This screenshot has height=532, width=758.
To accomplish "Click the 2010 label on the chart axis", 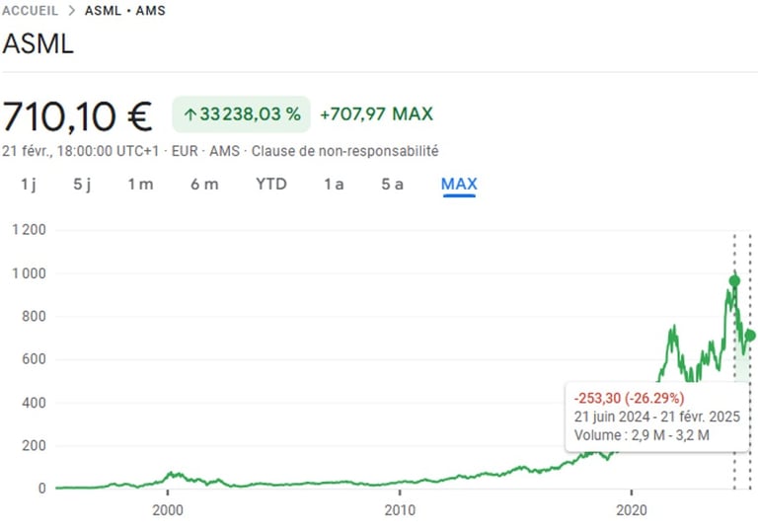I will pos(400,510).
